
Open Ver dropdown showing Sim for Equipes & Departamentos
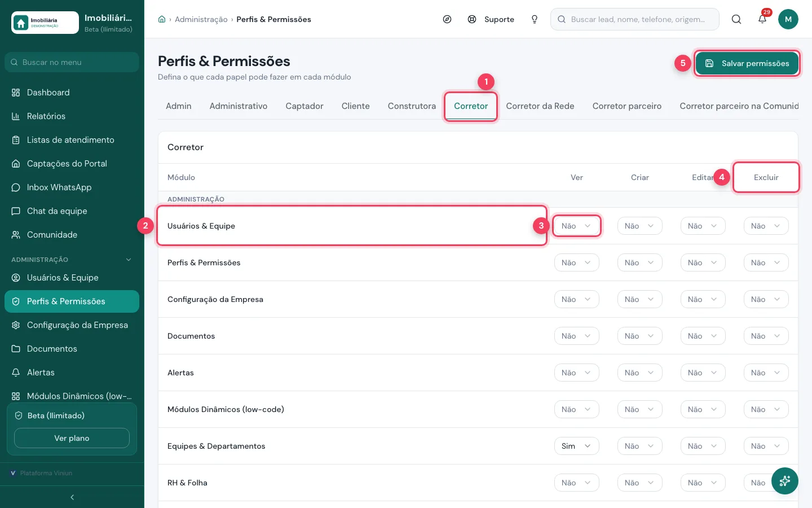tap(576, 446)
